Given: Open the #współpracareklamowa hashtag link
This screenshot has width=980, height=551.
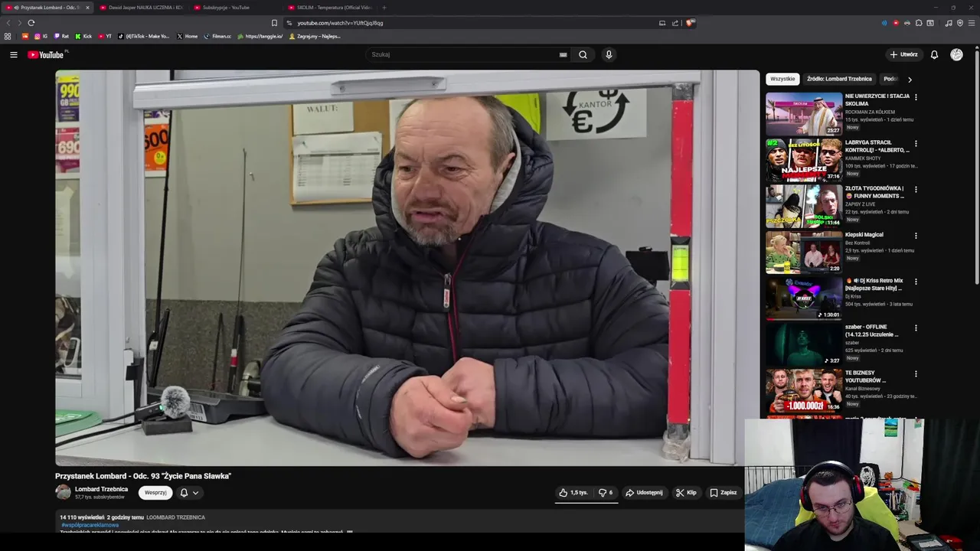Looking at the screenshot, I should click(x=90, y=525).
